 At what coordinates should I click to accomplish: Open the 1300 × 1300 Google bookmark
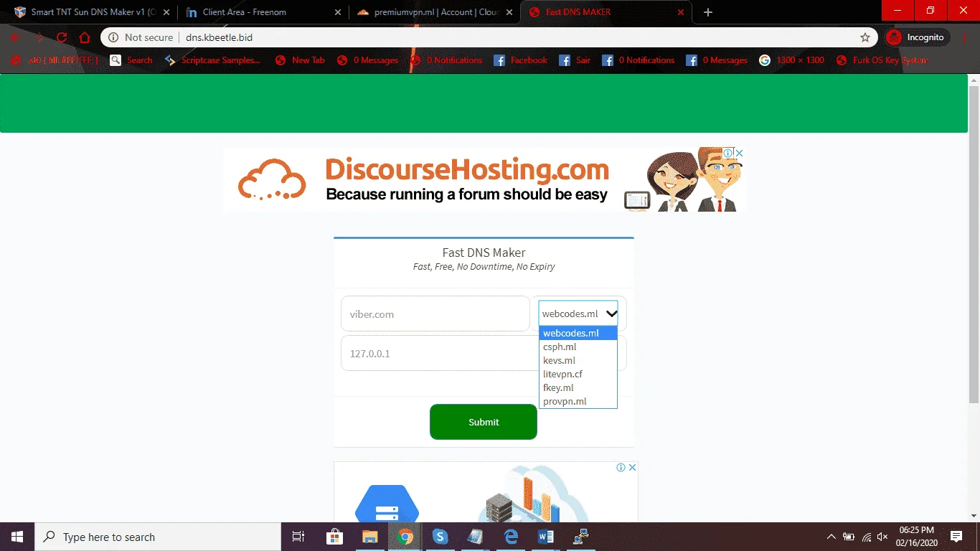[x=792, y=60]
